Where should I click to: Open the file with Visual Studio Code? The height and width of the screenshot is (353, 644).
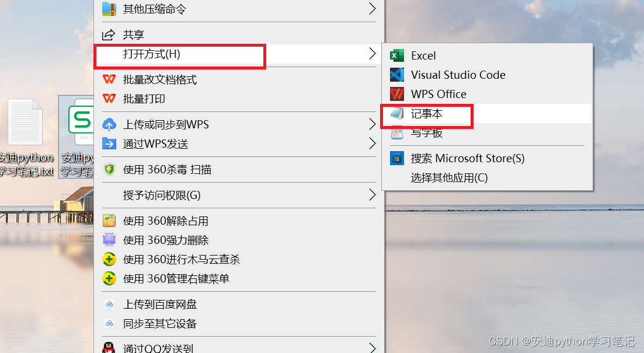pos(487,75)
